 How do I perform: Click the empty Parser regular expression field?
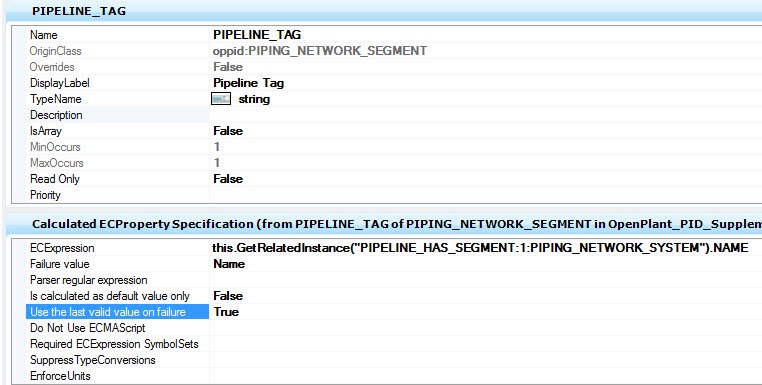tap(486, 280)
